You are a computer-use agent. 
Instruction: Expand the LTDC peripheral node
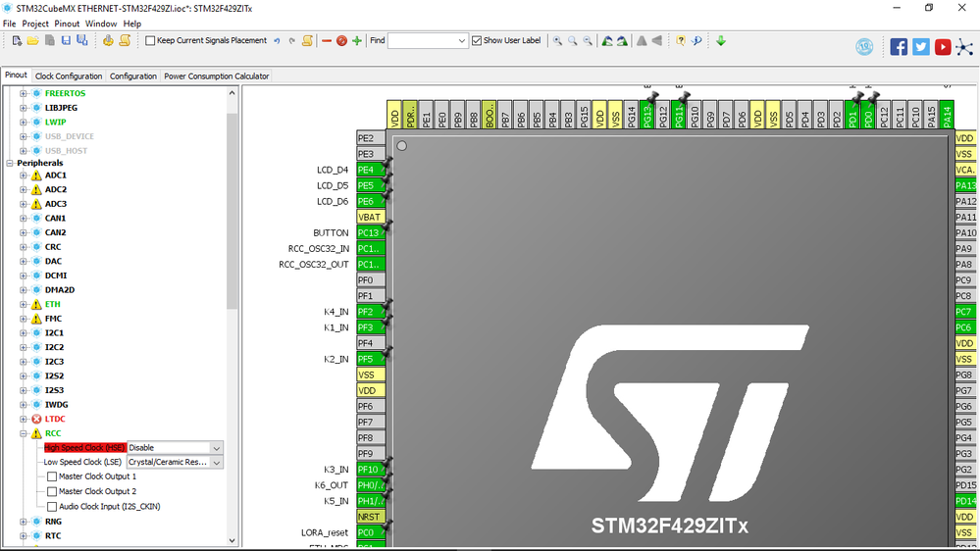click(x=24, y=420)
